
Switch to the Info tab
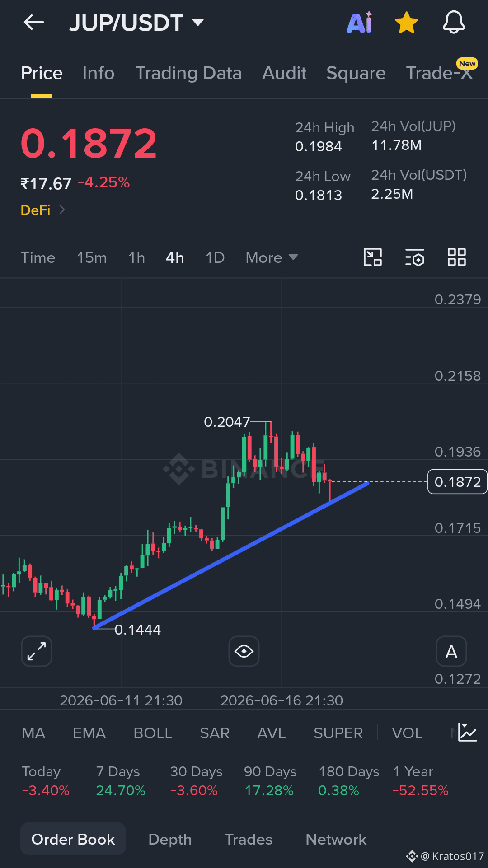coord(98,73)
